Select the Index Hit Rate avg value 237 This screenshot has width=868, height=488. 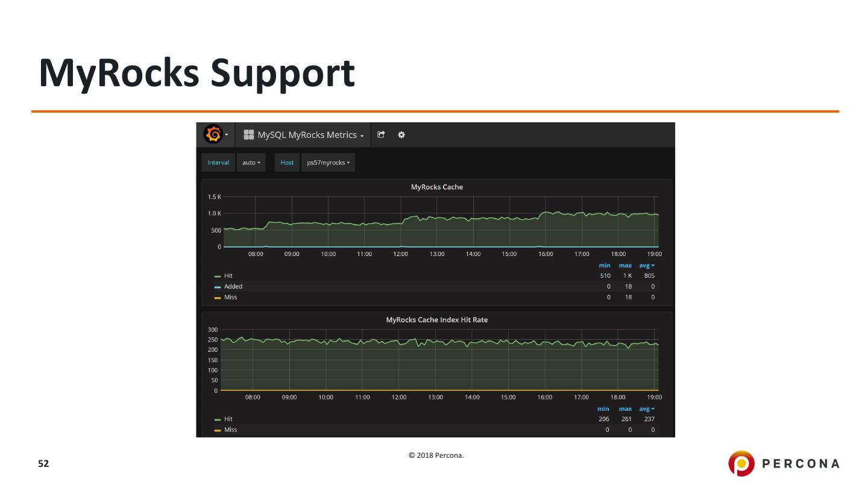[x=649, y=419]
